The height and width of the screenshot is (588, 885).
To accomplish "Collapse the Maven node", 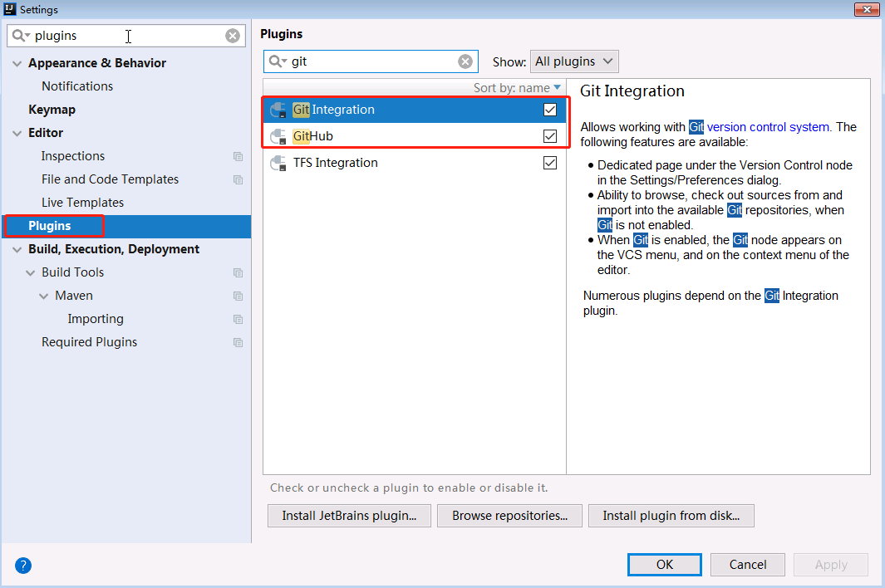I will click(43, 296).
